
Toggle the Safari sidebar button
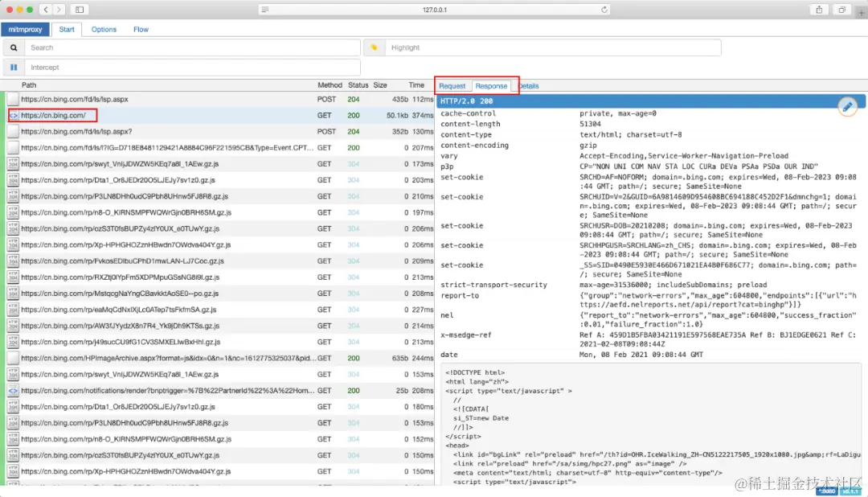click(80, 10)
